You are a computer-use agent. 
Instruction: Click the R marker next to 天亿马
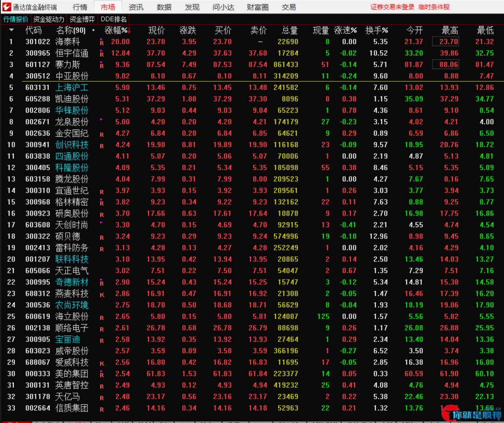click(x=102, y=398)
